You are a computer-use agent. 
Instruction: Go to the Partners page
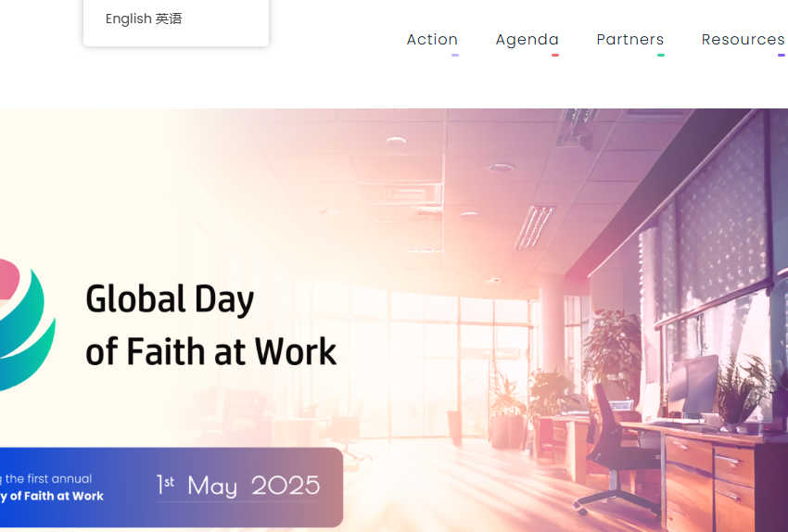point(629,39)
